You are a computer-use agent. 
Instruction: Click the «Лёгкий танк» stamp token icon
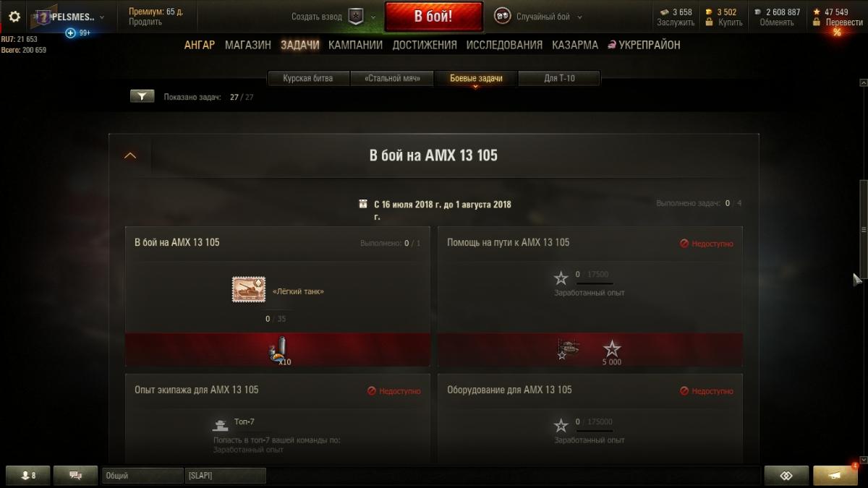coord(249,290)
